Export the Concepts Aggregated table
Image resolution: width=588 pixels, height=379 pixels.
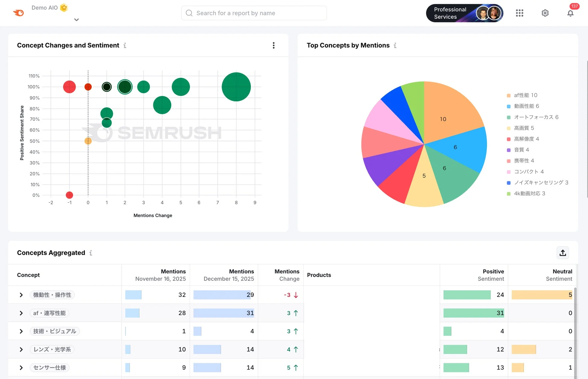(x=562, y=253)
